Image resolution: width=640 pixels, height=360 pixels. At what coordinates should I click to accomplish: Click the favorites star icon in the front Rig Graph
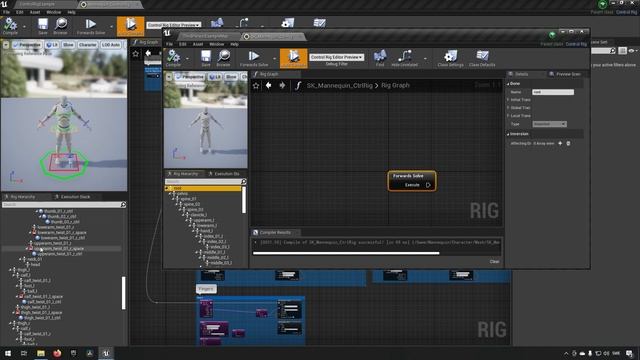[256, 86]
